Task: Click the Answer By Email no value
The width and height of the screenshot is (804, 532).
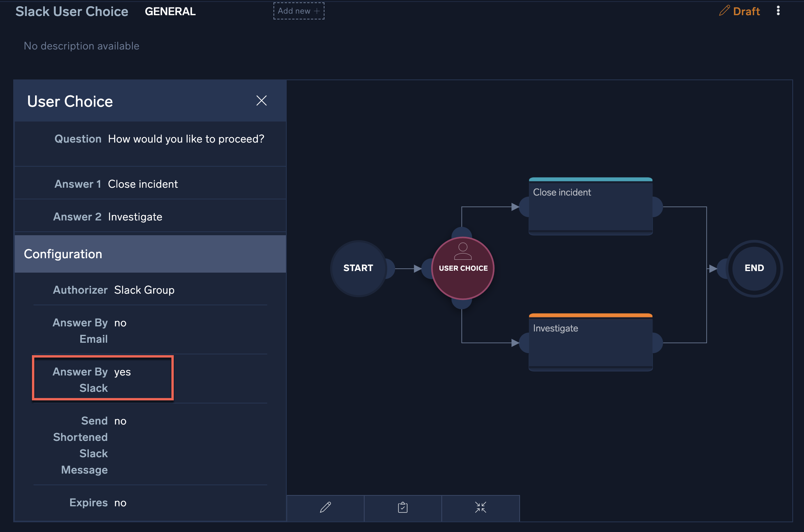Action: pos(120,323)
